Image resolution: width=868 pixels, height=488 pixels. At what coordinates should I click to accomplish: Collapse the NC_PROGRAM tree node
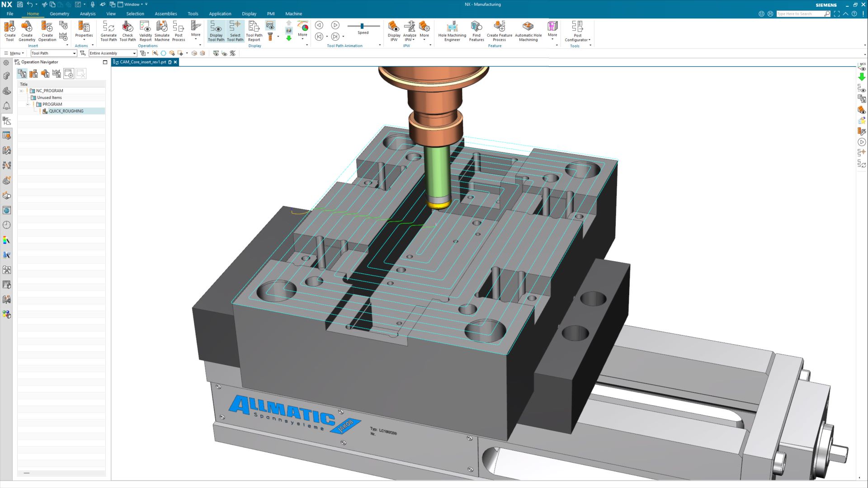(x=21, y=90)
